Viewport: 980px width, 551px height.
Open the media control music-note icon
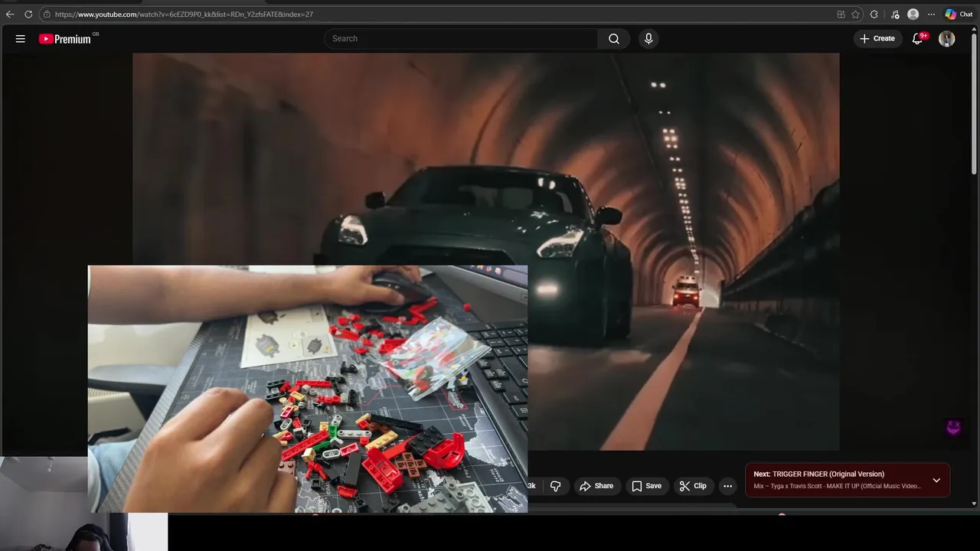pos(895,14)
